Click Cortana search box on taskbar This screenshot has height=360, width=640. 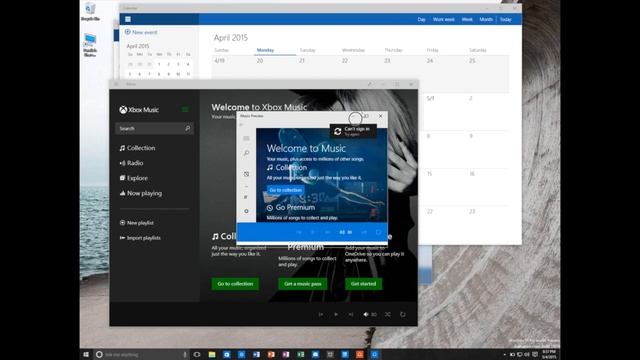[x=141, y=354]
